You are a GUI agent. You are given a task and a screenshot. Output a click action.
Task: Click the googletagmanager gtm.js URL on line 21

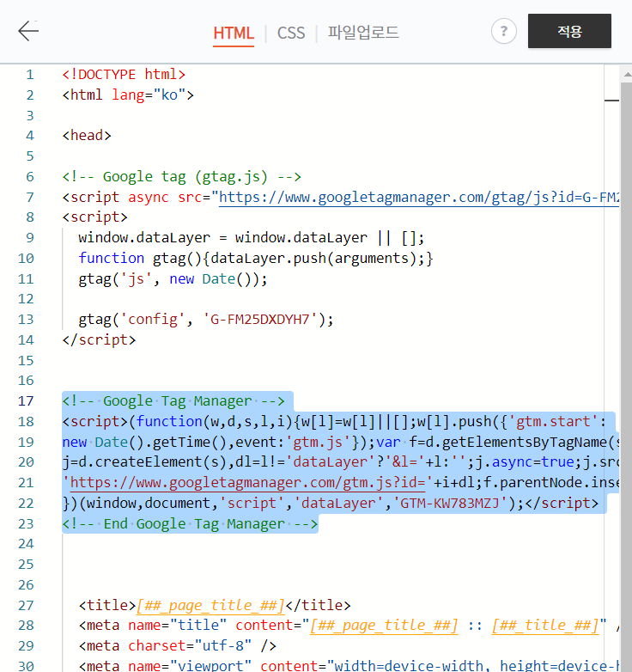[x=247, y=483]
